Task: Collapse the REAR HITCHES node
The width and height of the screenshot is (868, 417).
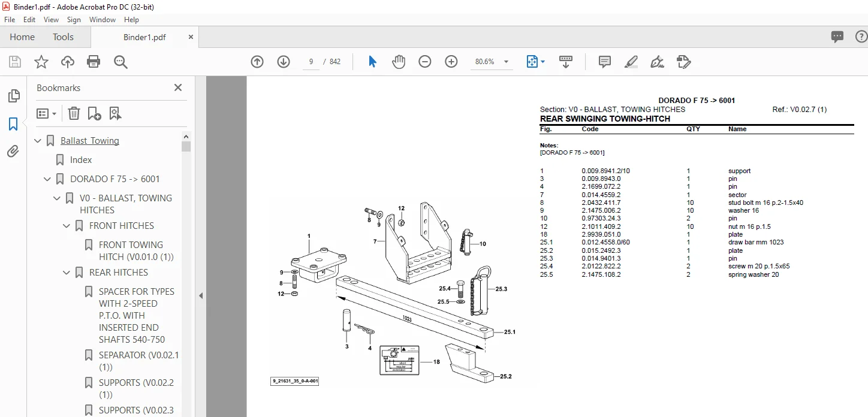Action: [67, 273]
